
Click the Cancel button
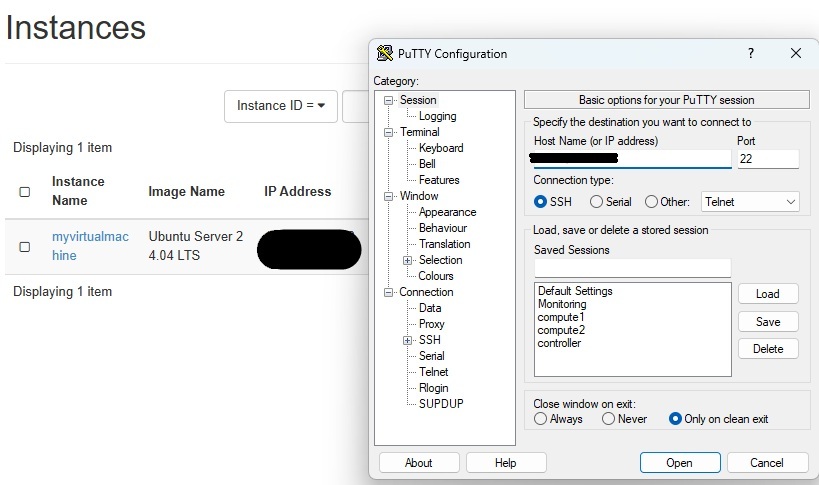(x=767, y=463)
